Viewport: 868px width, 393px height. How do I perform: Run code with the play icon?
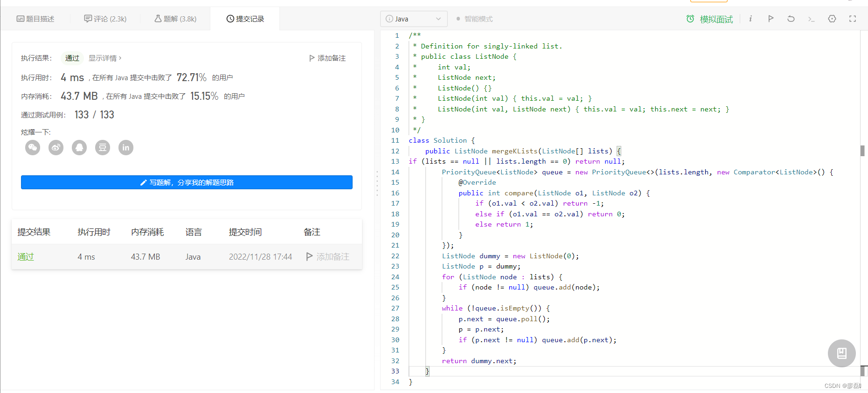771,19
